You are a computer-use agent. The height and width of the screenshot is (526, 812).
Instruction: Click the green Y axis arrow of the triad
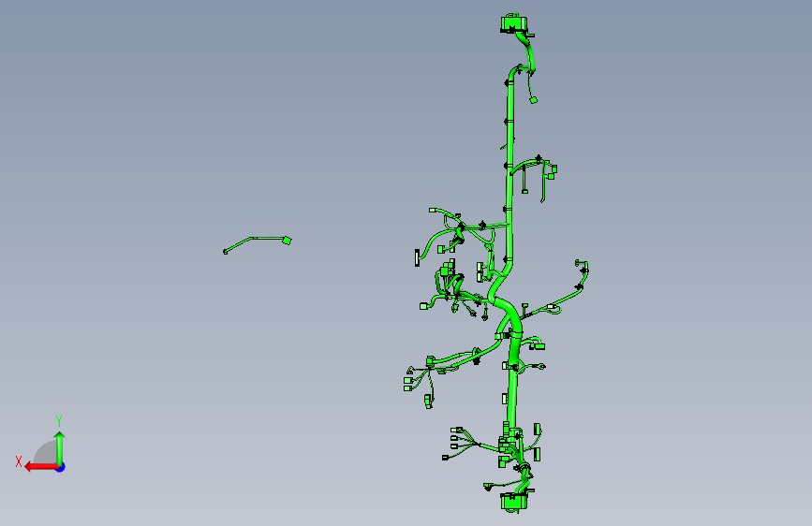[x=60, y=448]
